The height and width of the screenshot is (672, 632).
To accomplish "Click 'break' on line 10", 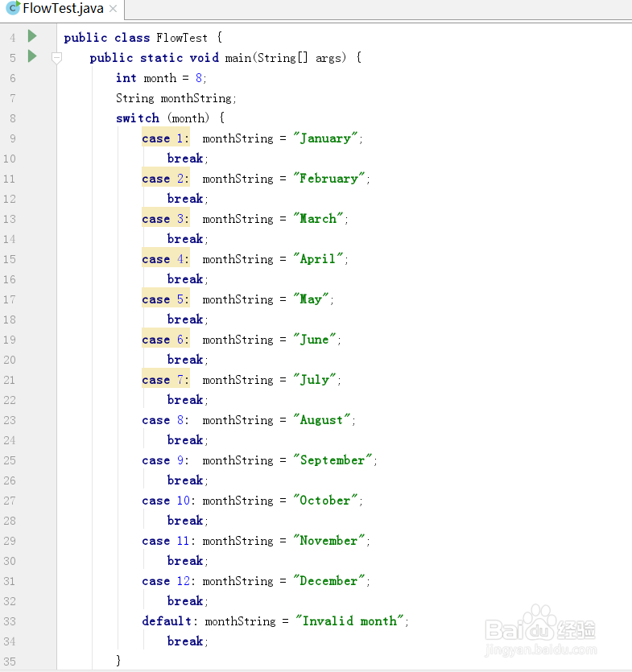I will tap(185, 159).
